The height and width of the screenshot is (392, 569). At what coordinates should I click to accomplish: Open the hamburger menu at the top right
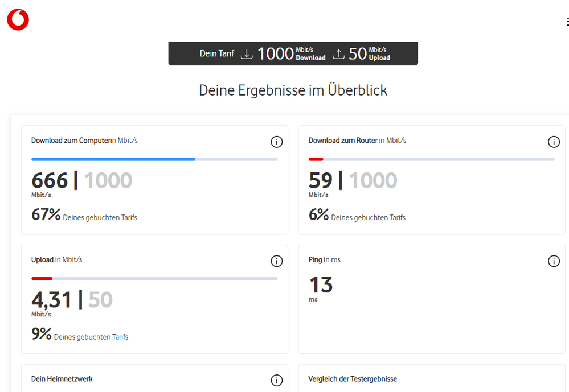click(566, 20)
